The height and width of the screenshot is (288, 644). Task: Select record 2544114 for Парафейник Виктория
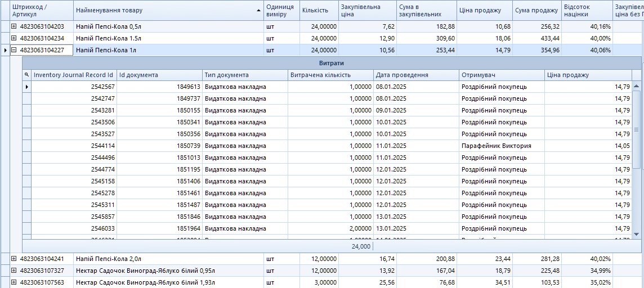pos(103,146)
